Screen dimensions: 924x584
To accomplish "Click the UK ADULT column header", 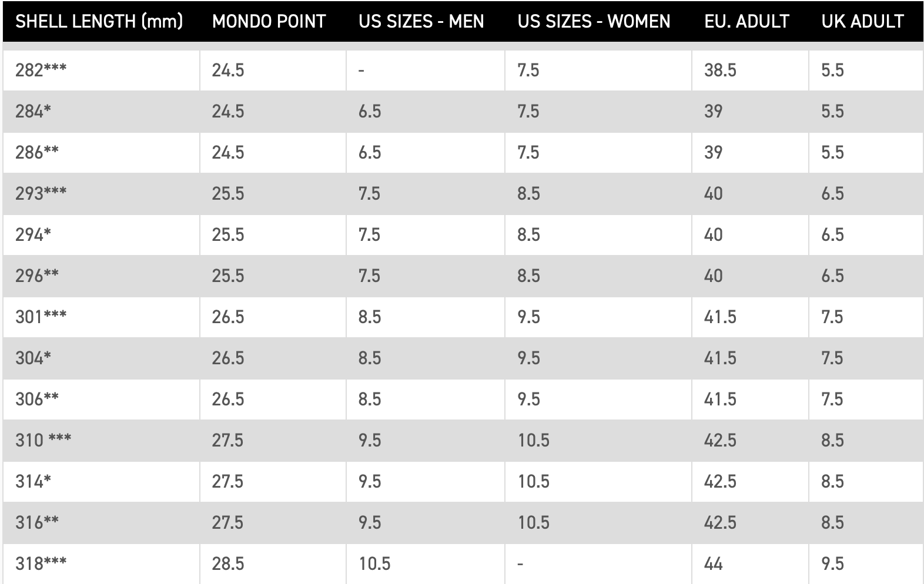I will tap(862, 21).
